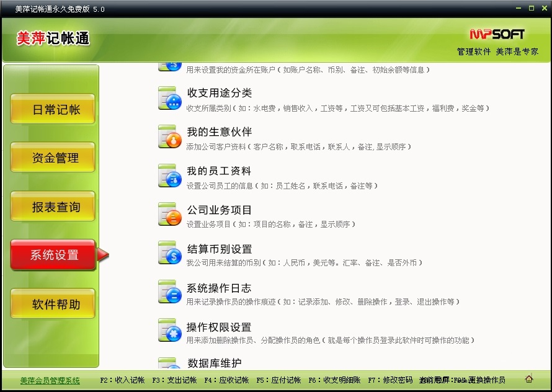Screen dimensions: 552x392
Task: Open the 收支用途分类 category icon
Action: (170, 98)
